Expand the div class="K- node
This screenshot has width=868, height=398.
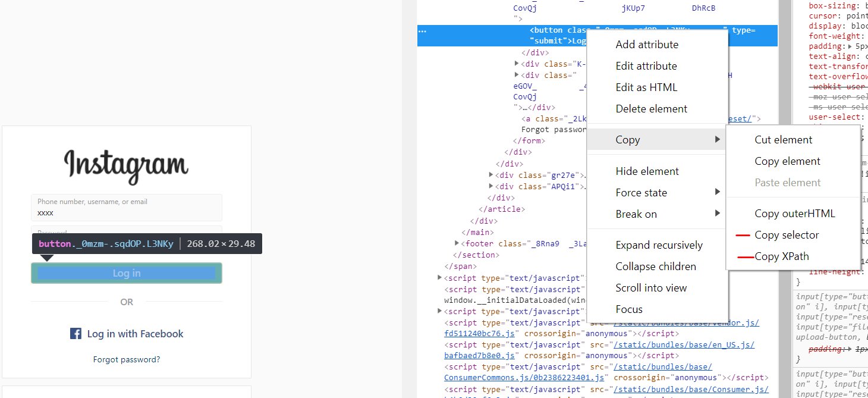(517, 64)
